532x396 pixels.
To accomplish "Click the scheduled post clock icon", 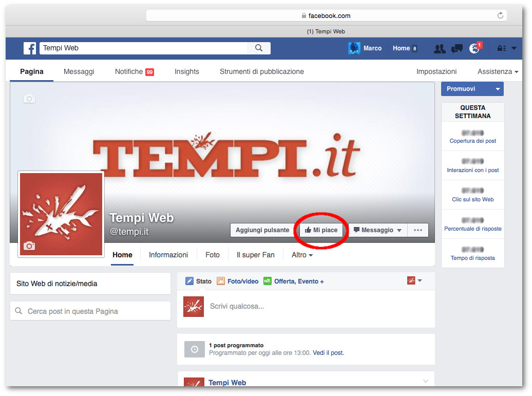I will [195, 349].
